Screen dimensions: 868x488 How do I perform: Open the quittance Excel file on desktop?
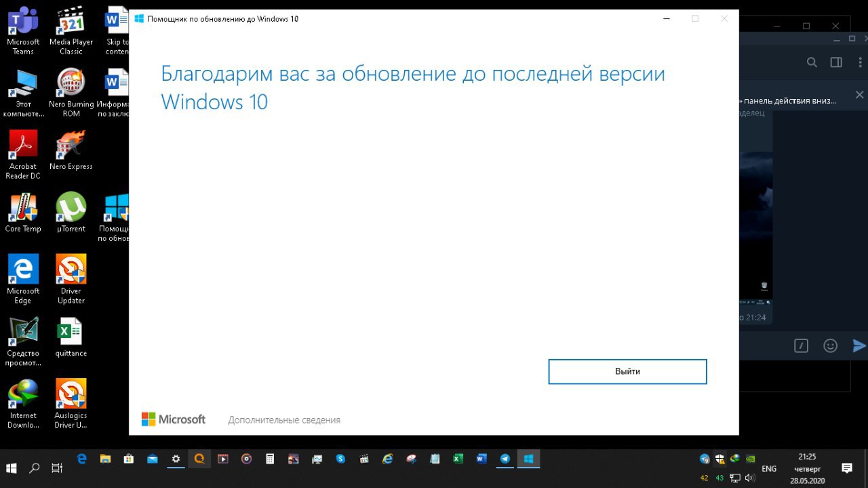pos(71,337)
